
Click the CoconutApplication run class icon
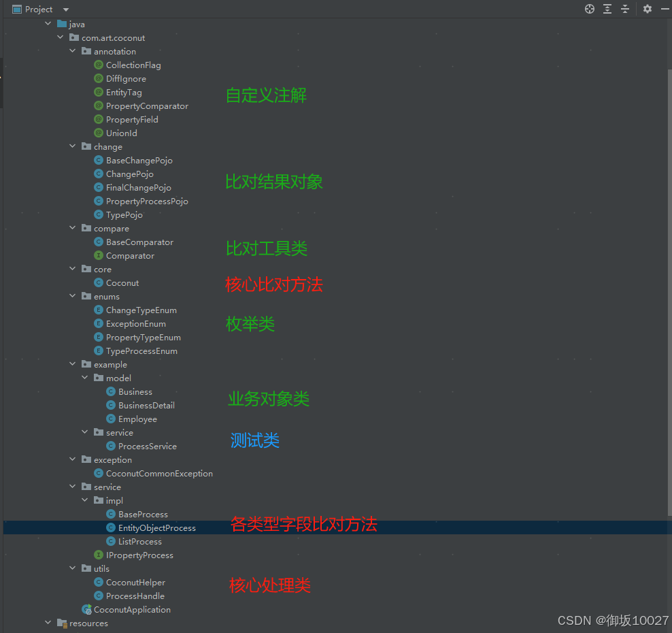point(86,609)
